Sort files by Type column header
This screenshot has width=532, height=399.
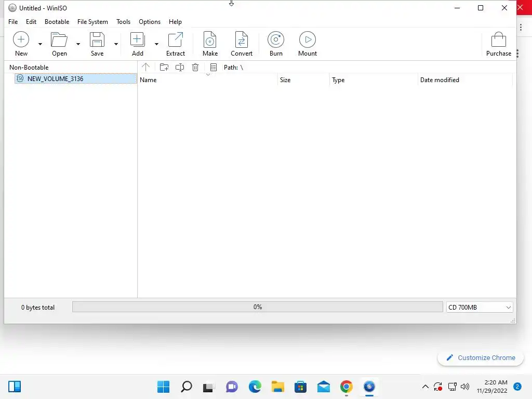(x=373, y=80)
